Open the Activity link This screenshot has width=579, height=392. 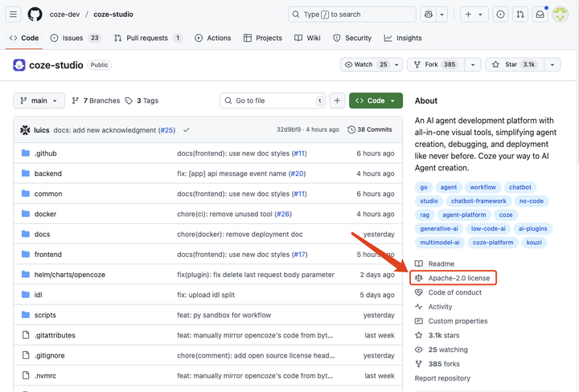coord(440,307)
